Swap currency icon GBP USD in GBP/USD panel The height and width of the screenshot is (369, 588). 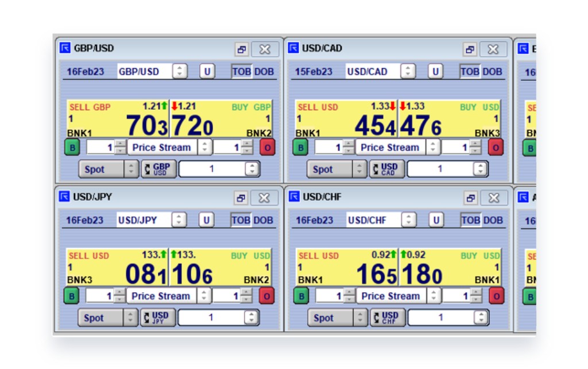159,169
